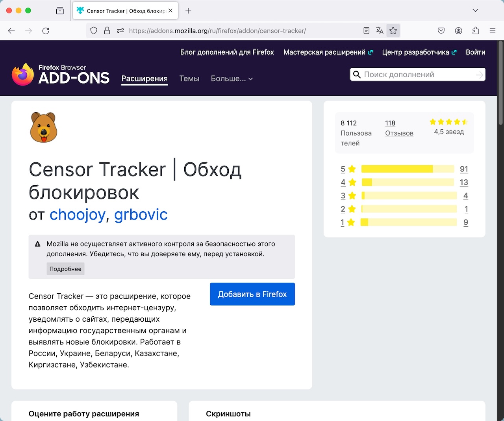Click the tracking protection shield icon
This screenshot has height=421, width=504.
pos(94,31)
